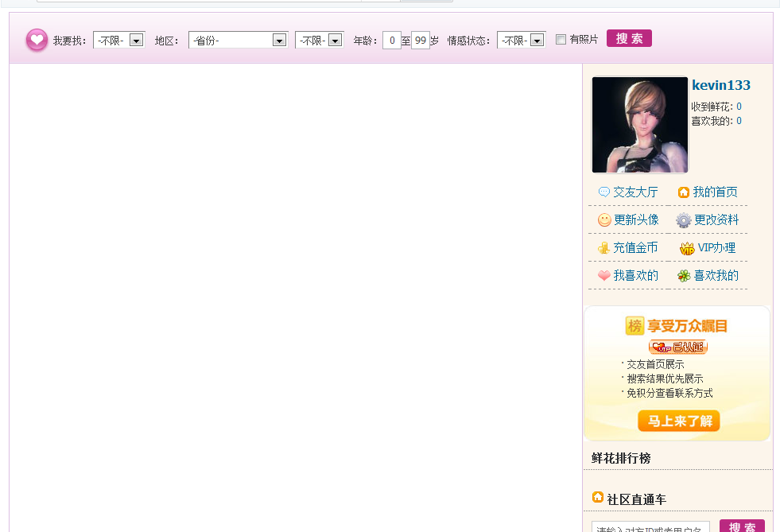
Task: Open the kevin133 username link
Action: [720, 86]
